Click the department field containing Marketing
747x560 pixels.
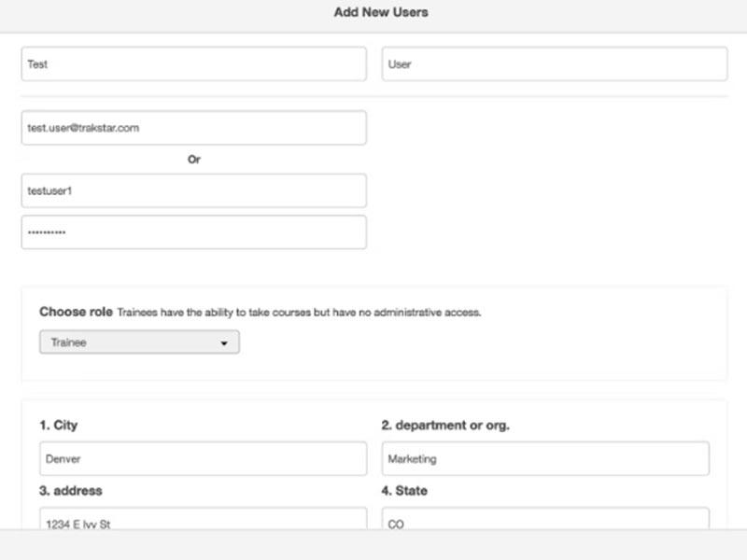(x=545, y=458)
